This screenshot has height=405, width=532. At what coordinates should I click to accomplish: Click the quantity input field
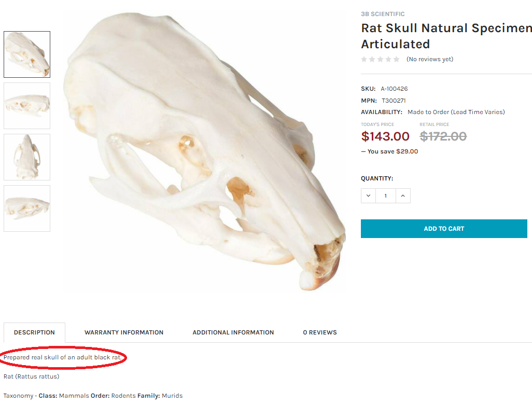pos(385,195)
